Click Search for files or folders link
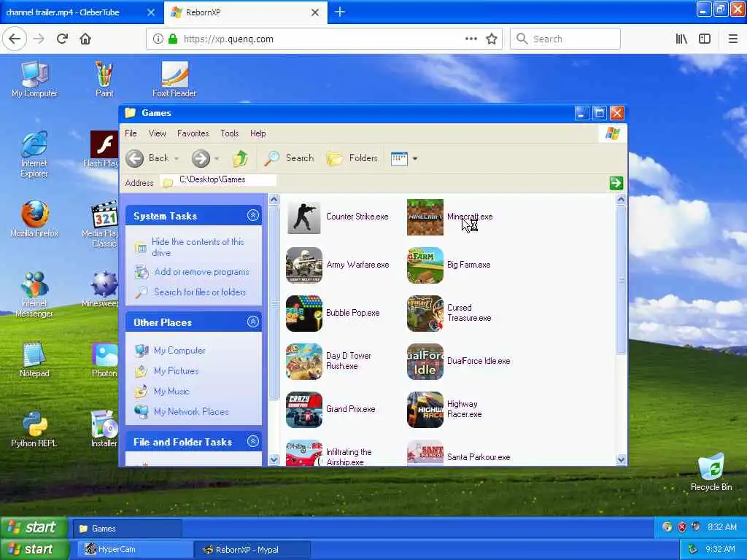The image size is (747, 560). click(200, 292)
